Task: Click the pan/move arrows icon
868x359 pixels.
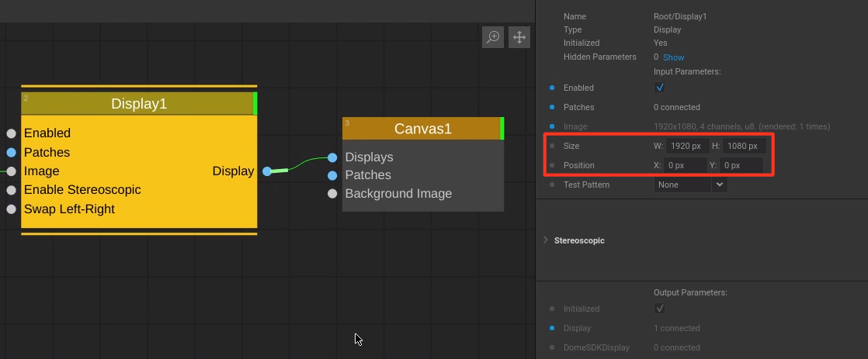Action: (x=519, y=37)
